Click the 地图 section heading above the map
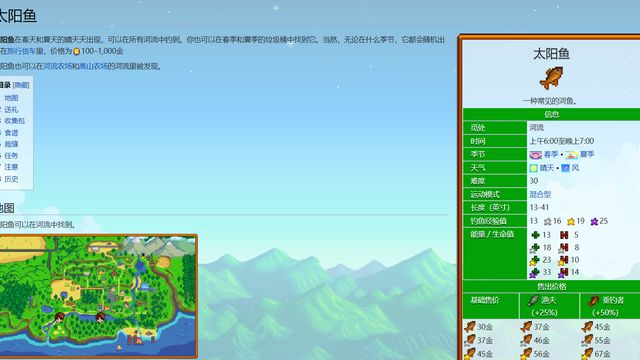 click(x=7, y=208)
